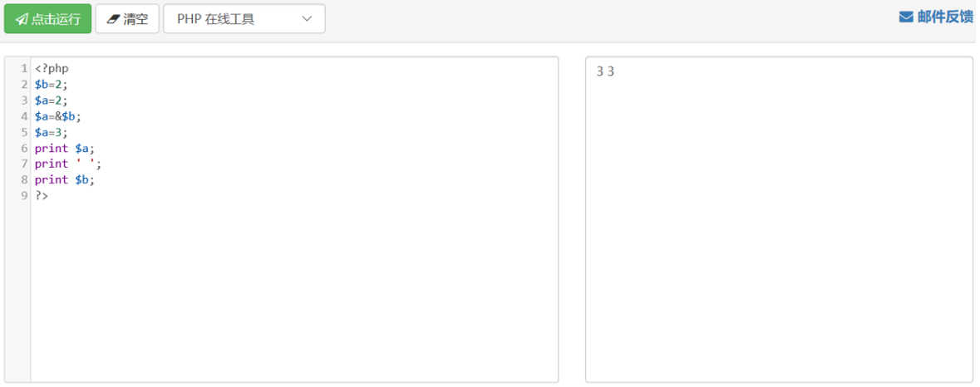This screenshot has height=387, width=980.
Task: Run the code with 点击运行 button
Action: click(48, 19)
